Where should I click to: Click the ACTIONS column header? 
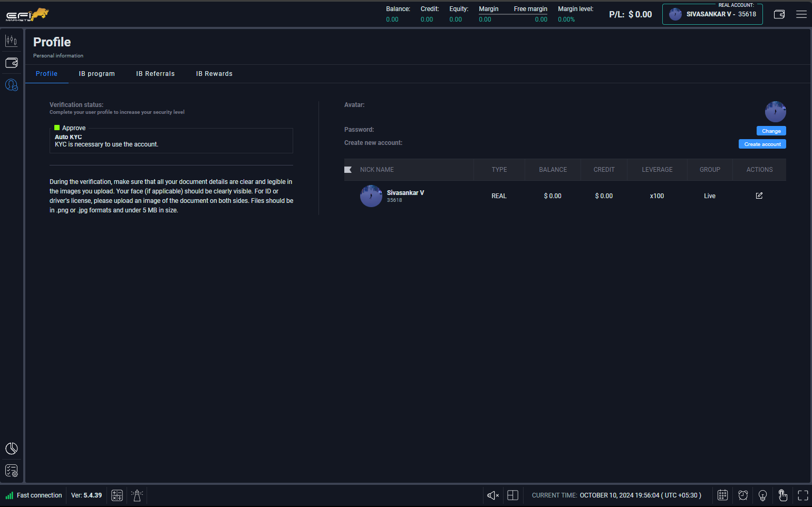pos(760,170)
